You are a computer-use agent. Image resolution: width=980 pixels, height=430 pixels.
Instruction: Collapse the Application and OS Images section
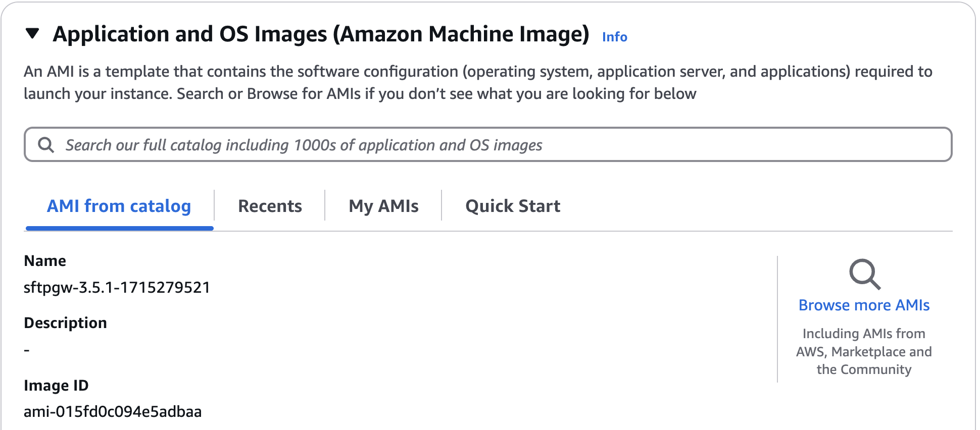pyautogui.click(x=32, y=34)
